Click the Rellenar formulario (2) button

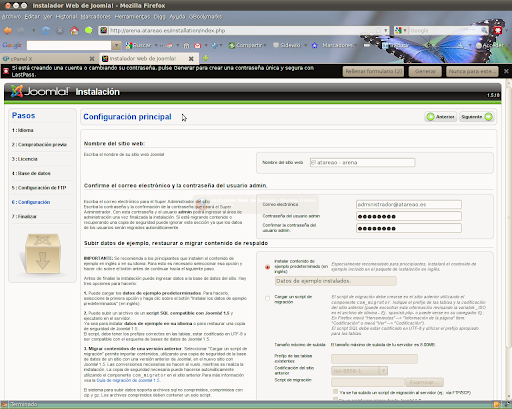coord(373,71)
